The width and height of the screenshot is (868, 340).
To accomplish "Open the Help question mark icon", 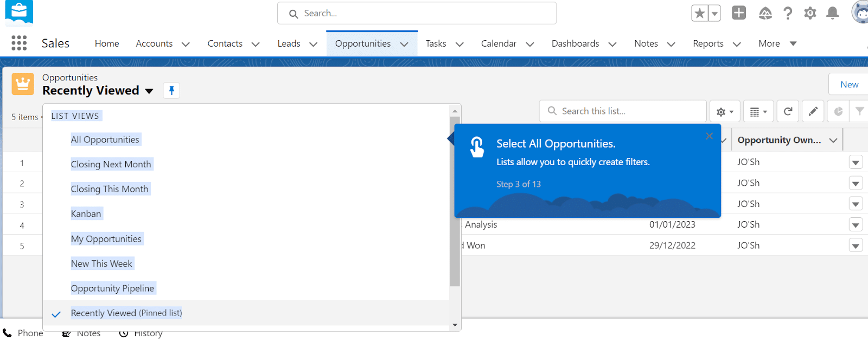I will 788,13.
